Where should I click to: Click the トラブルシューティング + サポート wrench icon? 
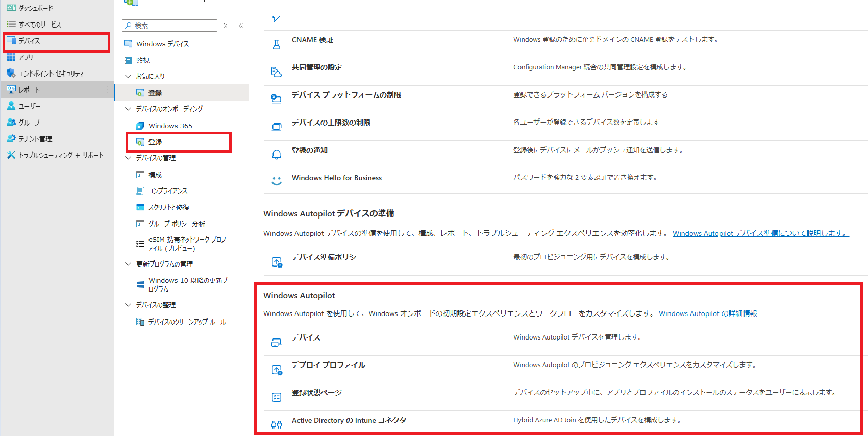point(11,155)
